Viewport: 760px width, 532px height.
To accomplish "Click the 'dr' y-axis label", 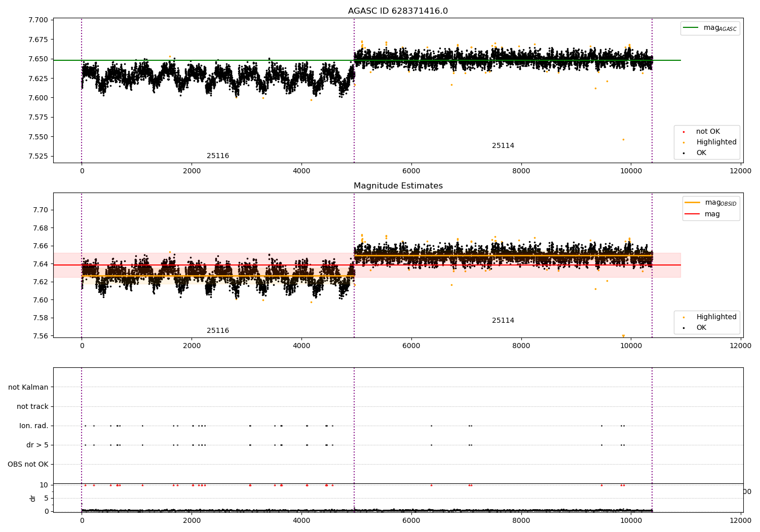I will tap(33, 498).
